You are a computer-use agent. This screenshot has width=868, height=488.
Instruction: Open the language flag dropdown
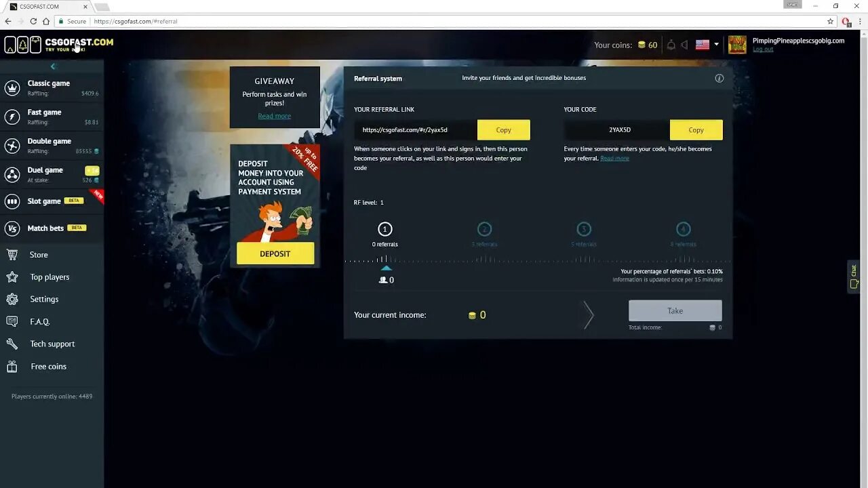point(707,45)
